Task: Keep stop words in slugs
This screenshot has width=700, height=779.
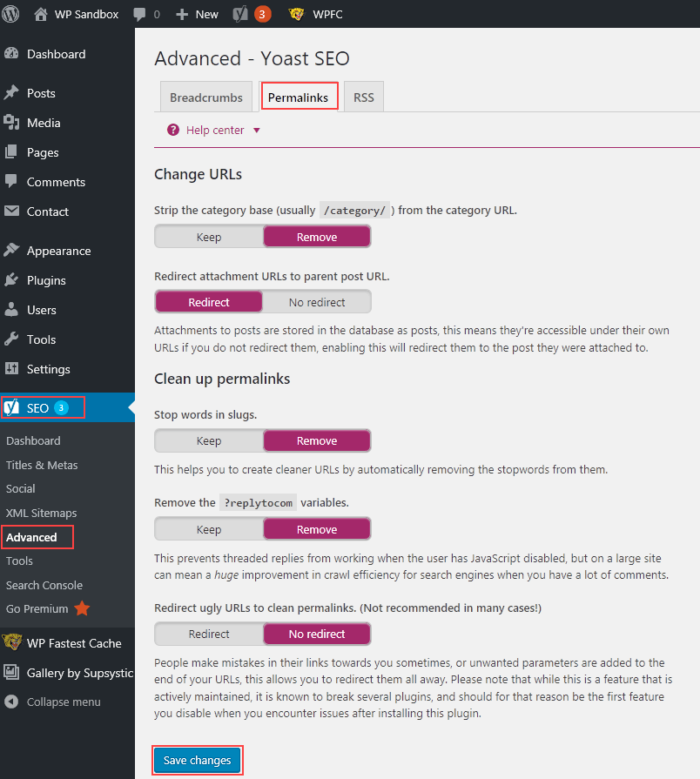Action: (x=209, y=440)
